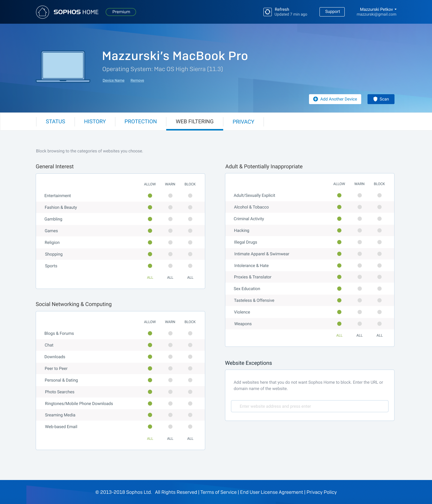Block Intolerance & Hate category
The image size is (432, 504).
click(x=379, y=265)
